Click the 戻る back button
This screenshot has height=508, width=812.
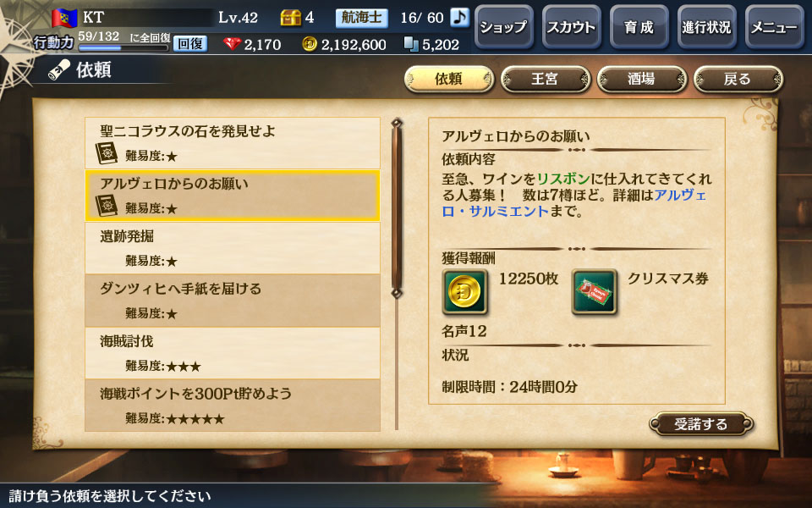pos(738,79)
